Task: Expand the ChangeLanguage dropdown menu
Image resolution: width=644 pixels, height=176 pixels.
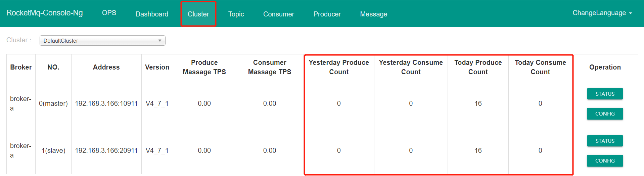Action: tap(602, 13)
